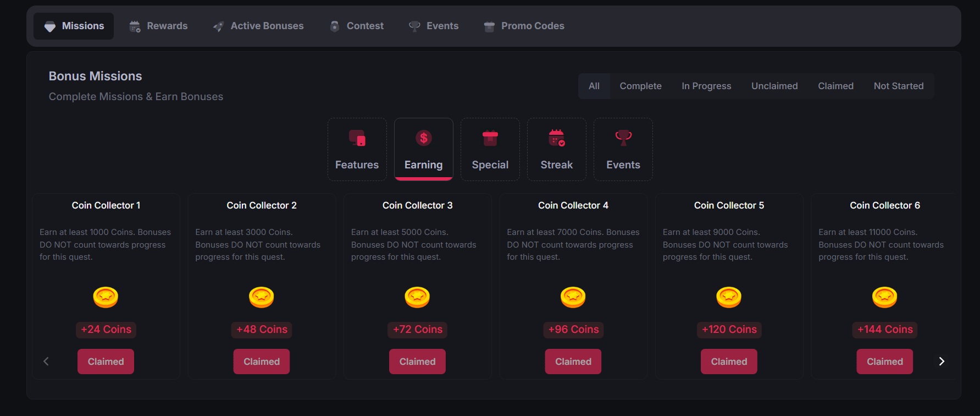Click the Promo Codes gift icon
Image resolution: width=980 pixels, height=416 pixels.
(x=489, y=26)
